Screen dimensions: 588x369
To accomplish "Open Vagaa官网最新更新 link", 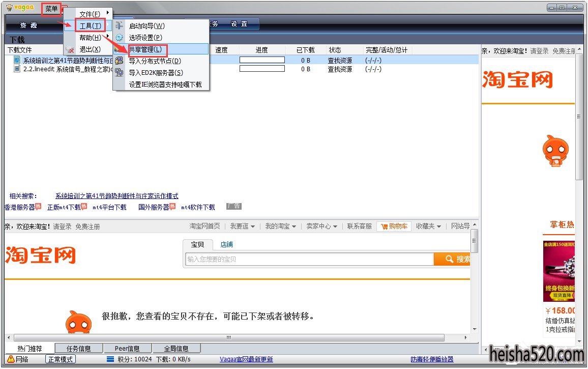I will (x=246, y=359).
